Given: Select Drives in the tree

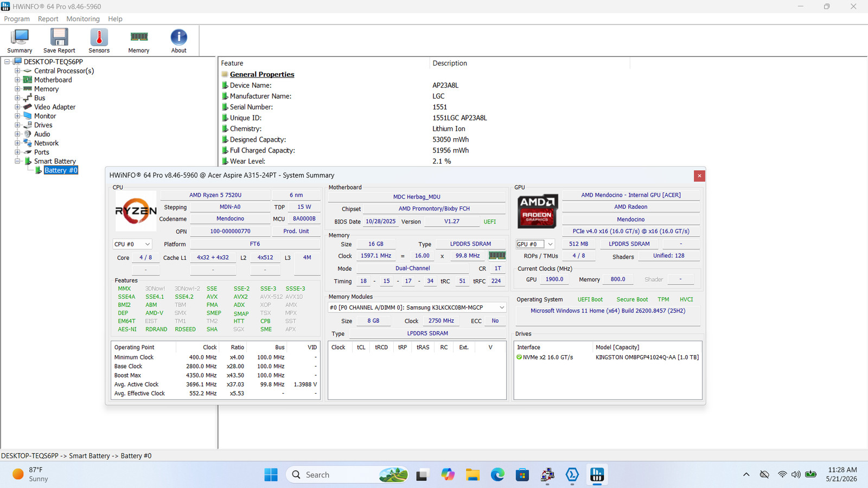Looking at the screenshot, I should coord(43,125).
